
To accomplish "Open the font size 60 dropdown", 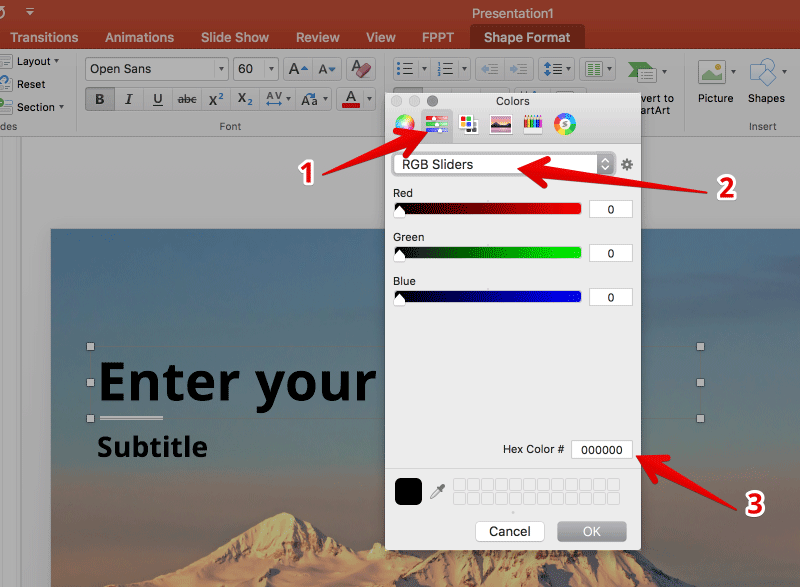I will pos(271,69).
